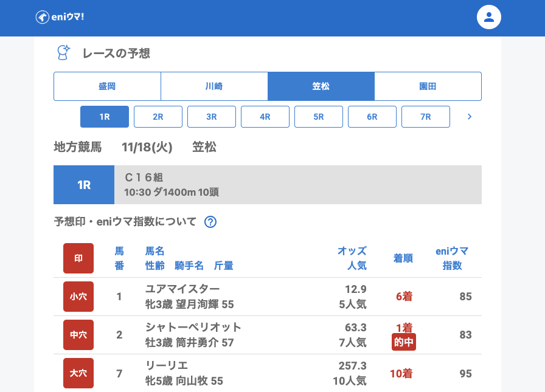Image resolution: width=545 pixels, height=392 pixels.
Task: Click the 印 column header badge
Action: 78,258
